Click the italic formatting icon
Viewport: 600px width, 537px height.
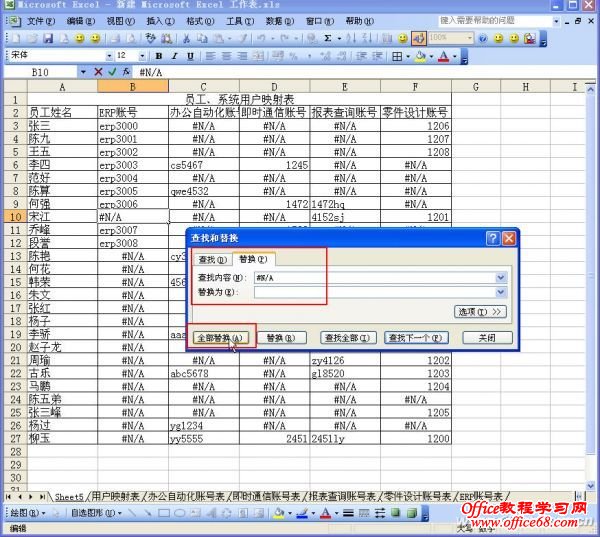click(x=174, y=56)
